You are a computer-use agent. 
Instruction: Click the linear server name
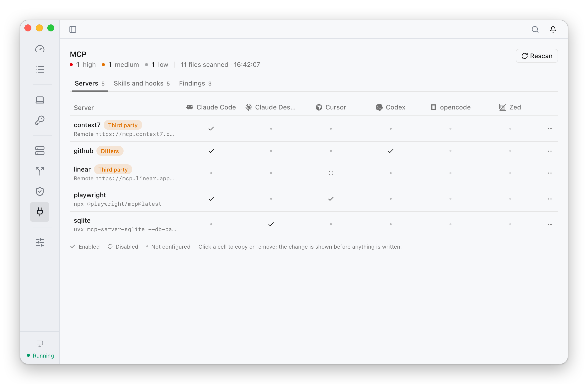(x=82, y=169)
